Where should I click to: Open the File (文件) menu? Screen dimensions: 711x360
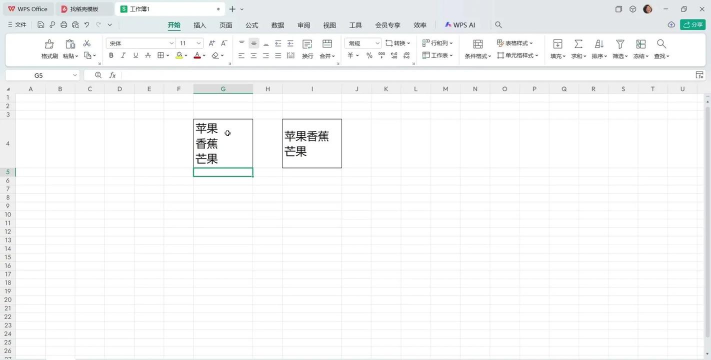click(x=17, y=25)
